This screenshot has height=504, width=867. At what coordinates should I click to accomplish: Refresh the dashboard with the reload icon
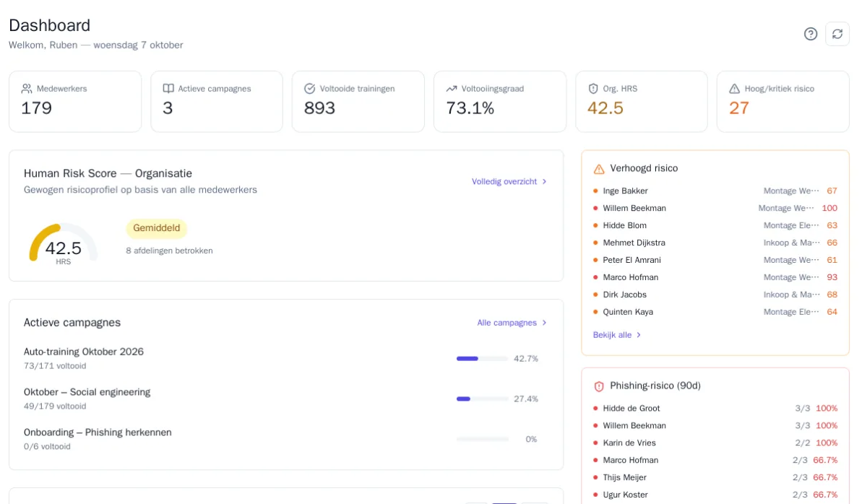point(837,34)
